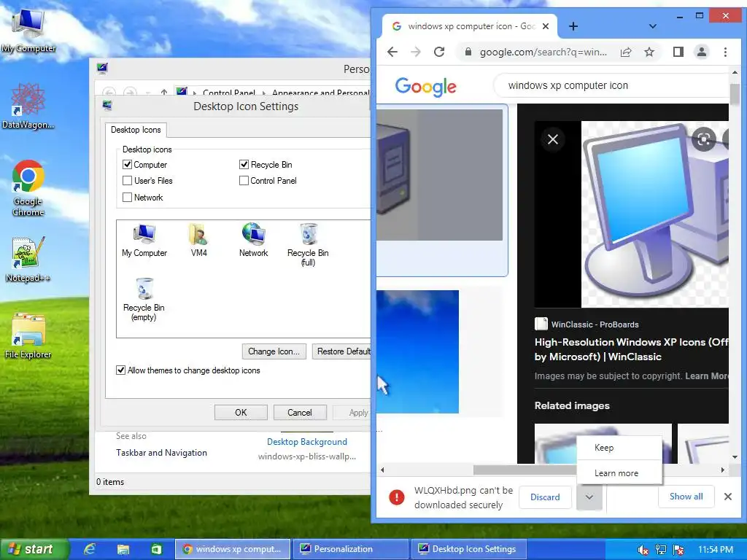Select the Desktop Icons tab
The height and width of the screenshot is (560, 747).
[136, 130]
